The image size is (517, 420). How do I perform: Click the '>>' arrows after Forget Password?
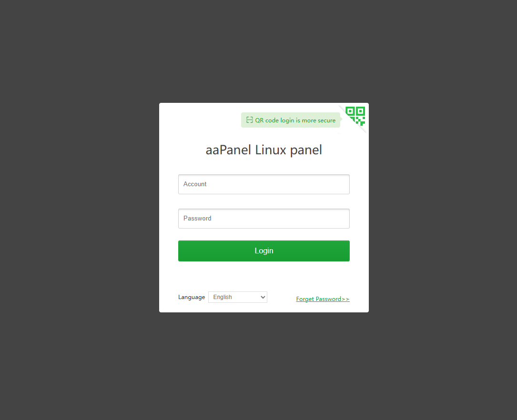(x=345, y=299)
